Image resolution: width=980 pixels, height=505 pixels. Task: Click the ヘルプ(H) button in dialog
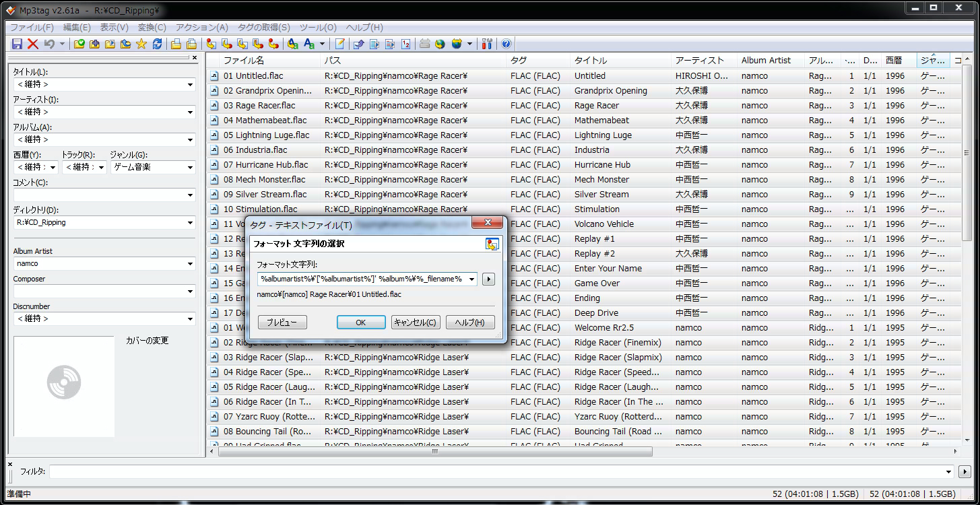pyautogui.click(x=470, y=323)
